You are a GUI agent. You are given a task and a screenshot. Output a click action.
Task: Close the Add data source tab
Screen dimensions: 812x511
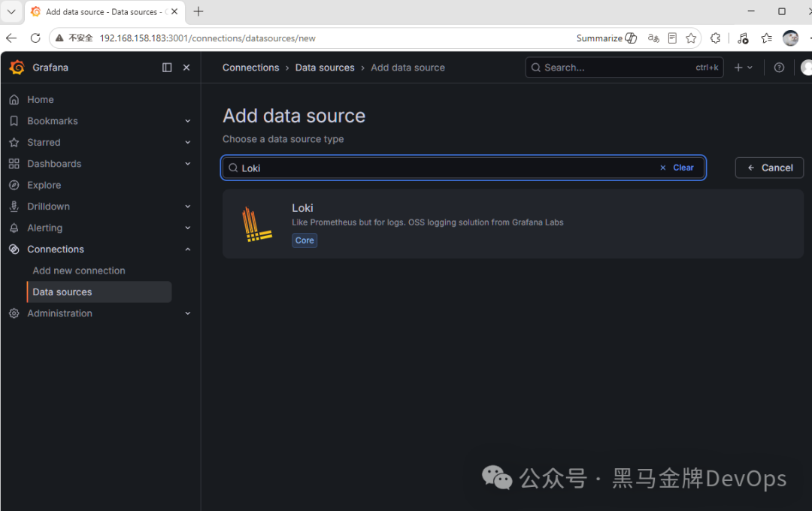[x=174, y=11]
